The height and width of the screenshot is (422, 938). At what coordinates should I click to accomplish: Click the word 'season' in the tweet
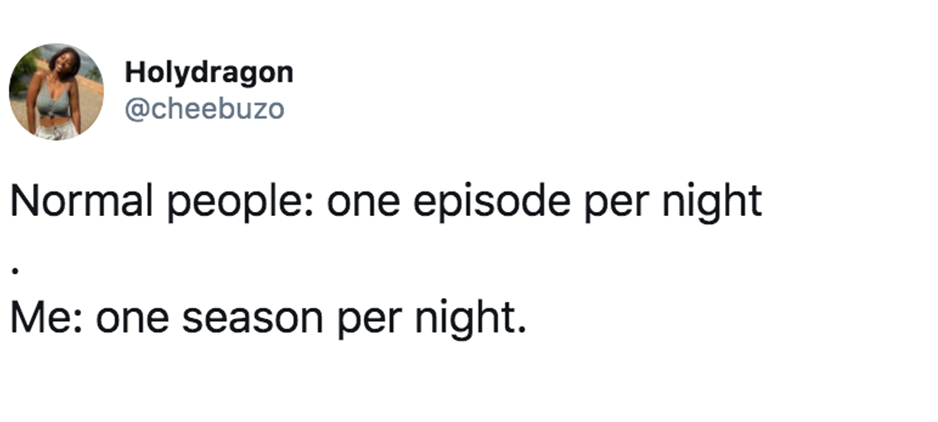tap(252, 319)
